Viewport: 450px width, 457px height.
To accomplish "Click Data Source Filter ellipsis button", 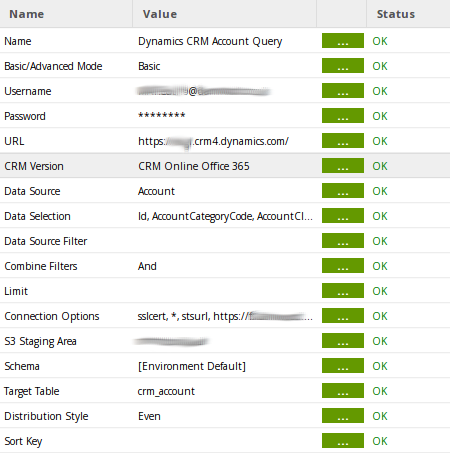I will [343, 241].
